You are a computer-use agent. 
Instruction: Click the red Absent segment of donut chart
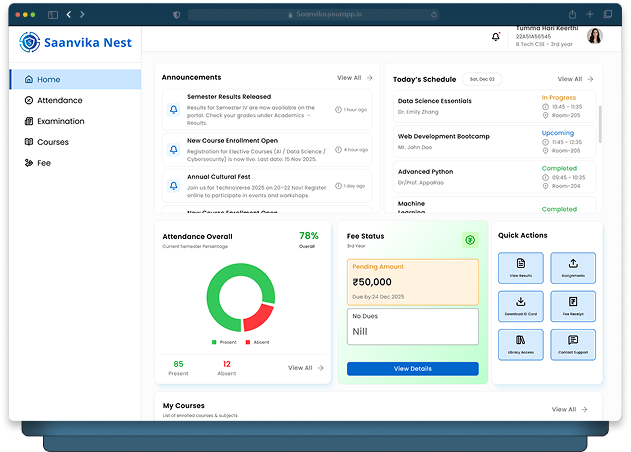[260, 318]
